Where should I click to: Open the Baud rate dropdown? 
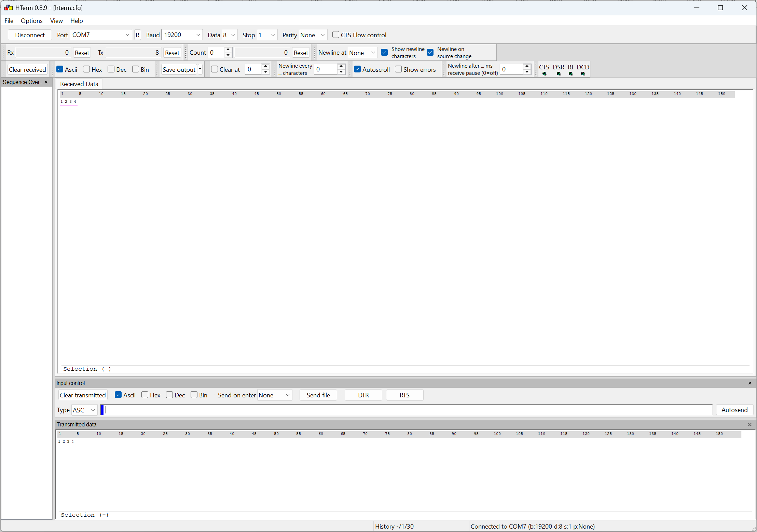(198, 35)
